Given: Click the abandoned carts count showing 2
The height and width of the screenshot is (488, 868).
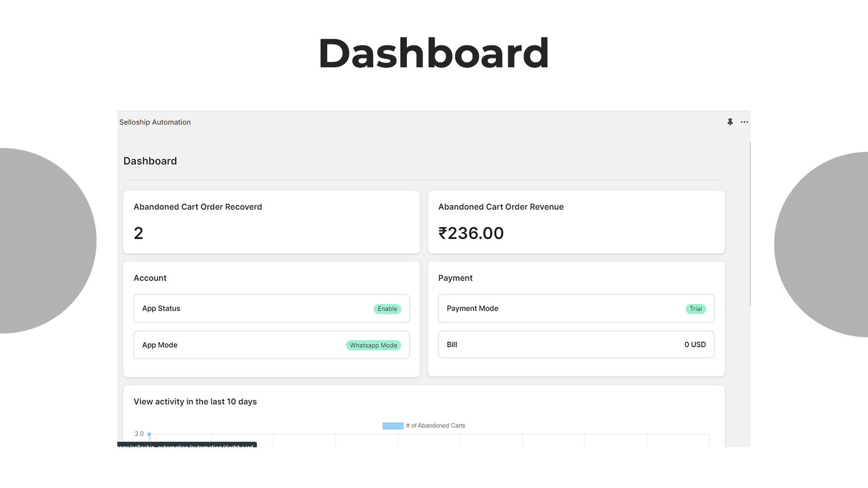Looking at the screenshot, I should click(139, 233).
